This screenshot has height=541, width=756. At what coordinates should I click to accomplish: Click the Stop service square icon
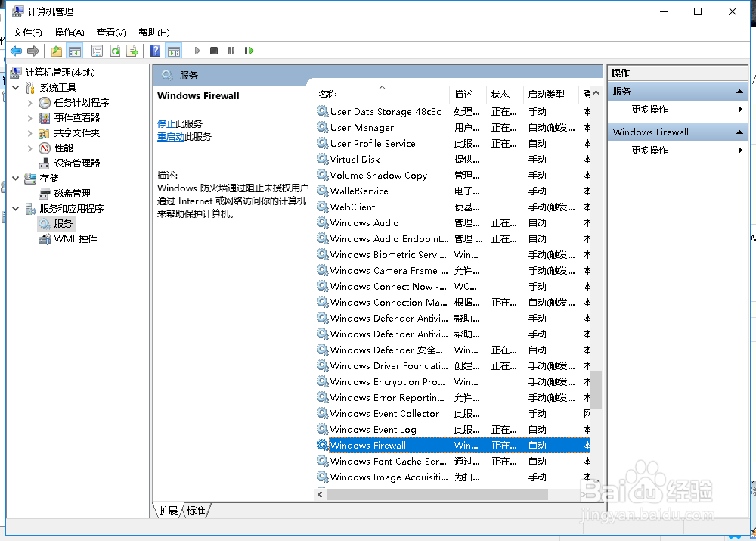point(214,51)
